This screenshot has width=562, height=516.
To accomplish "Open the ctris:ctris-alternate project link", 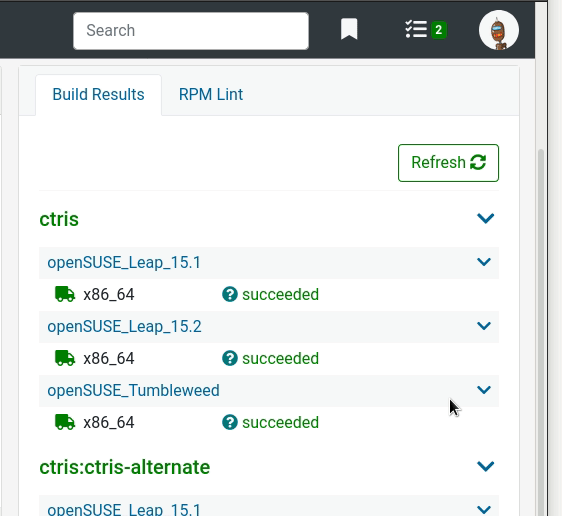I will point(124,467).
